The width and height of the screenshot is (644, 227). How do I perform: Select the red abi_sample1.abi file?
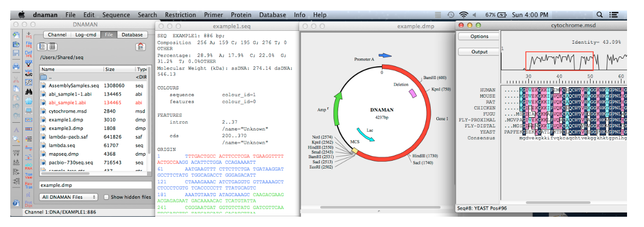coord(94,102)
